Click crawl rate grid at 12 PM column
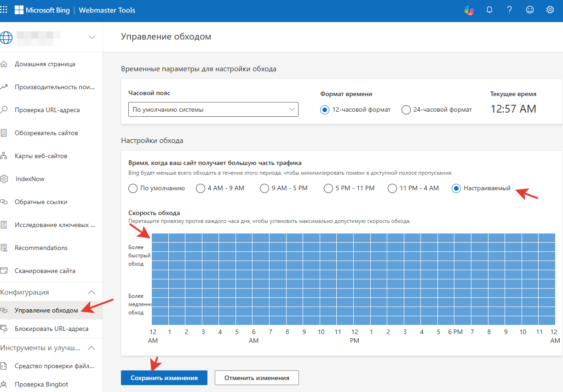Image resolution: width=563 pixels, height=392 pixels. (x=354, y=279)
